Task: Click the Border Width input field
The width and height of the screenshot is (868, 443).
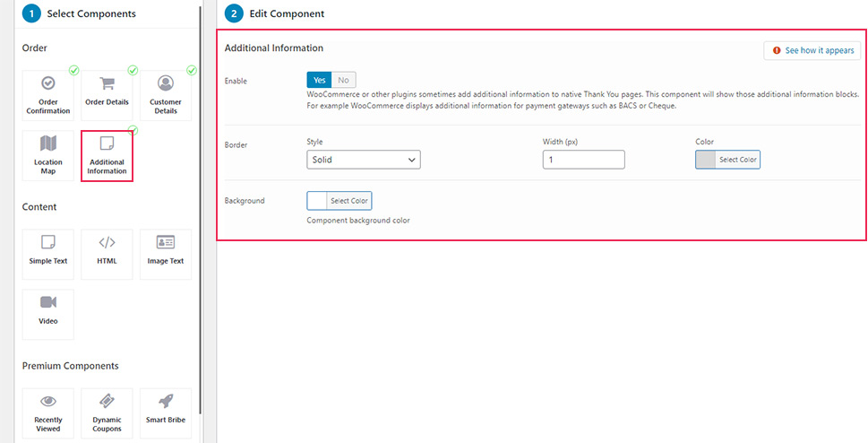Action: 583,160
